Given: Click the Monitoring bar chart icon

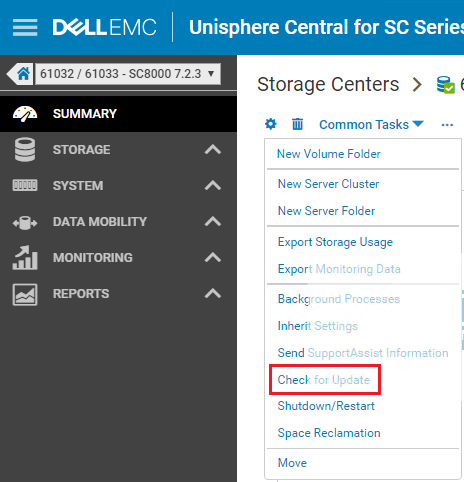Looking at the screenshot, I should click(25, 257).
